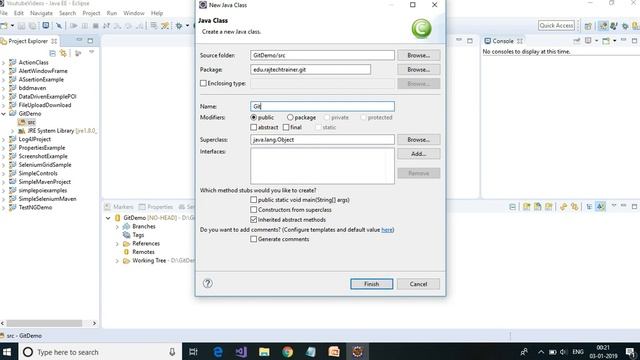The height and width of the screenshot is (360, 640).
Task: Expand the ActionClass project node
Action: (x=4, y=62)
